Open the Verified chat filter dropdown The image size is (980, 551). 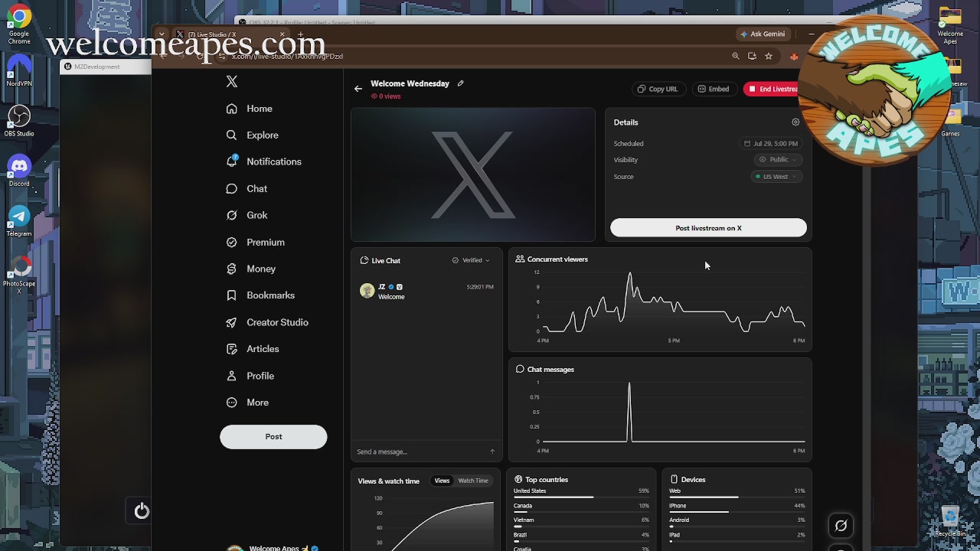[471, 260]
